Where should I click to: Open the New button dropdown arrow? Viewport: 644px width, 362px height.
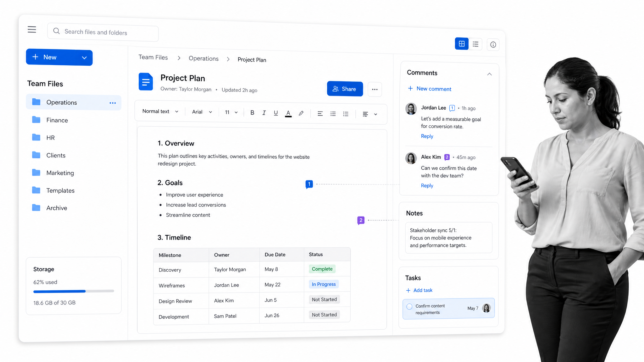[x=84, y=58]
